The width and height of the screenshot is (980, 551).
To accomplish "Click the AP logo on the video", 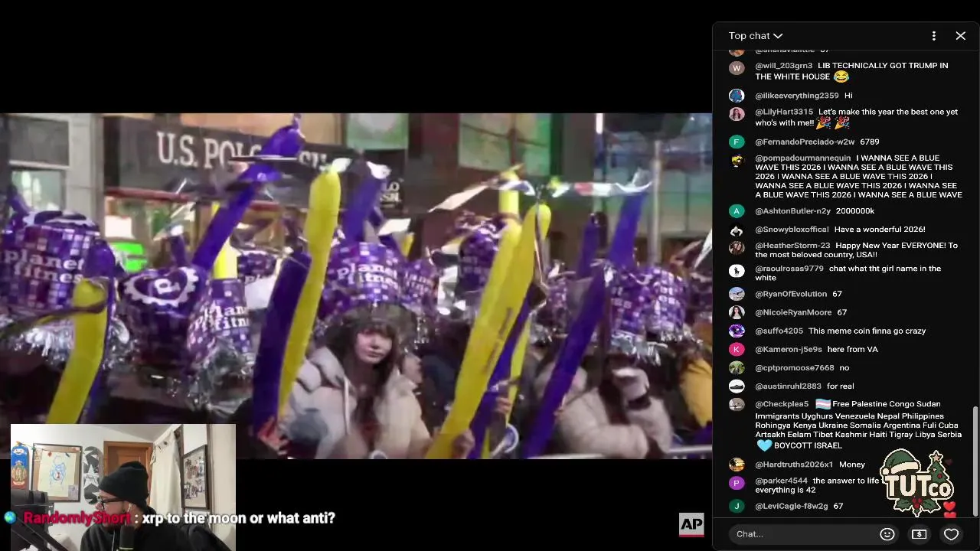I will coord(691,524).
